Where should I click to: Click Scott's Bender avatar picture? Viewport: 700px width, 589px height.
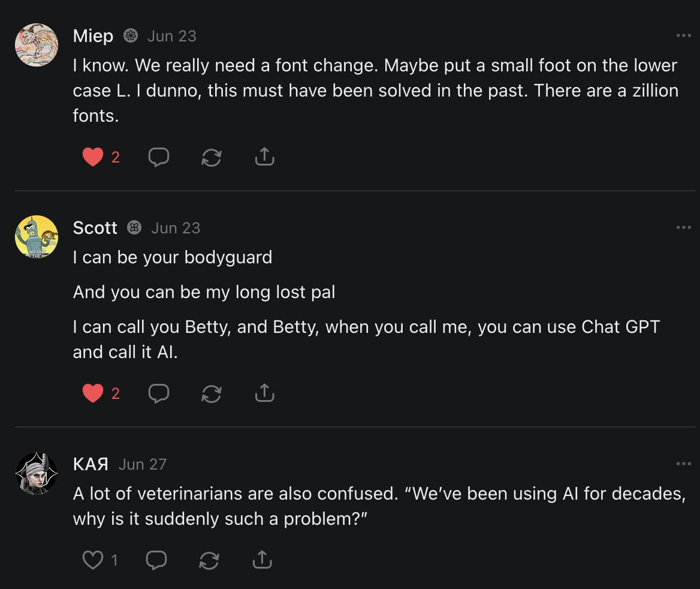(37, 237)
